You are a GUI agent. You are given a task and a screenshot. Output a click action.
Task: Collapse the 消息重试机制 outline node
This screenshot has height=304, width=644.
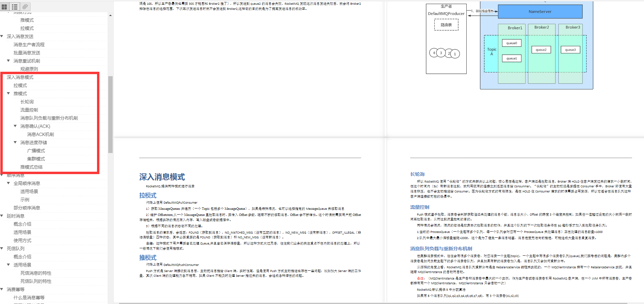9,61
